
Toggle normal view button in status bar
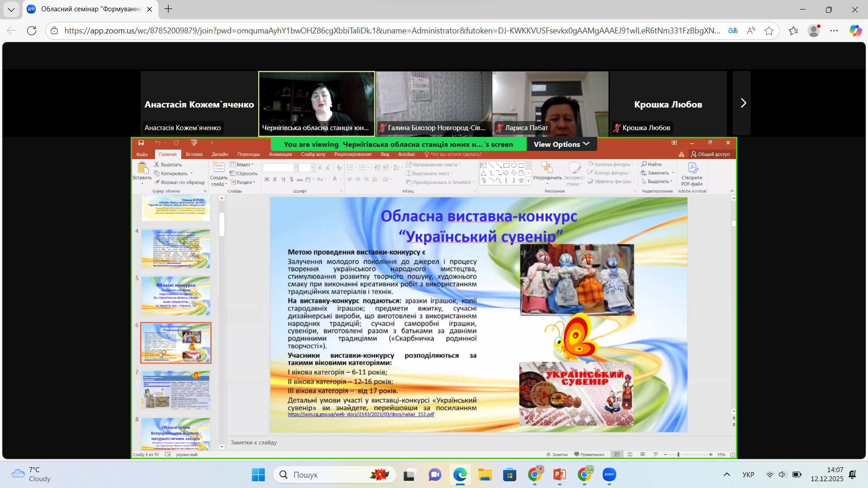[x=617, y=455]
